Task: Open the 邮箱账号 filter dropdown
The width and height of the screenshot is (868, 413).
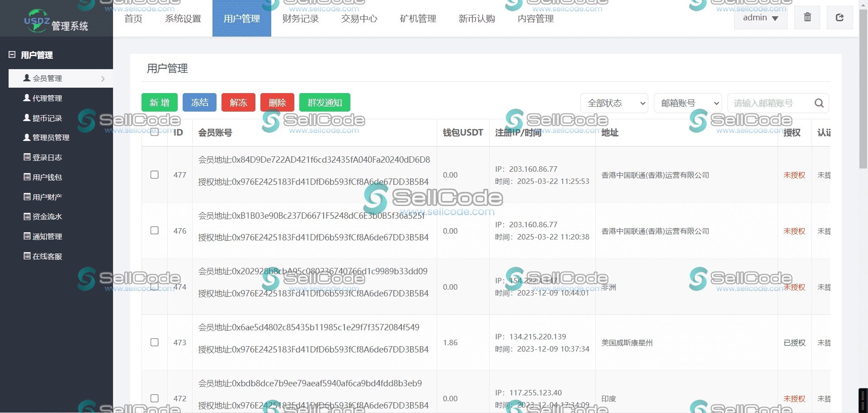Action: (687, 103)
